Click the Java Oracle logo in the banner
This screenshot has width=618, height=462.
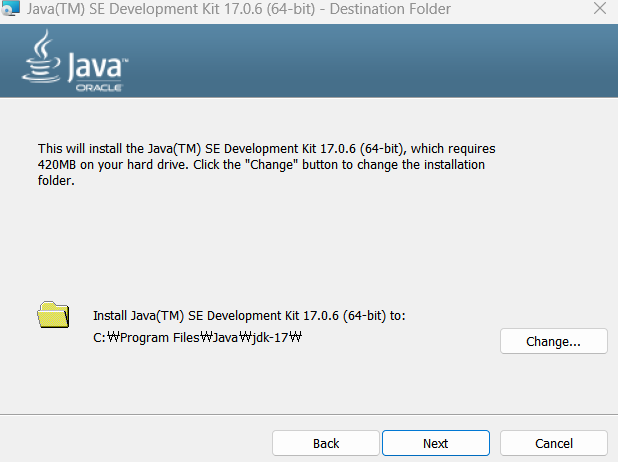(75, 61)
